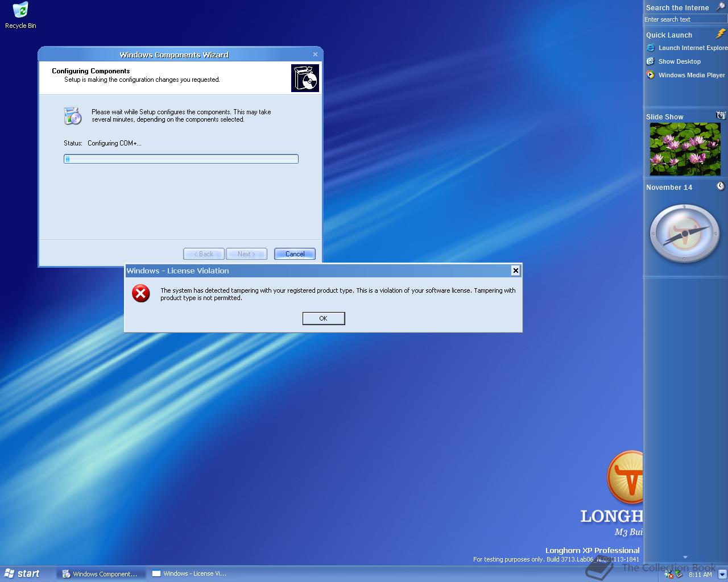Click the tampering violation message text
The image size is (728, 582).
(338, 294)
